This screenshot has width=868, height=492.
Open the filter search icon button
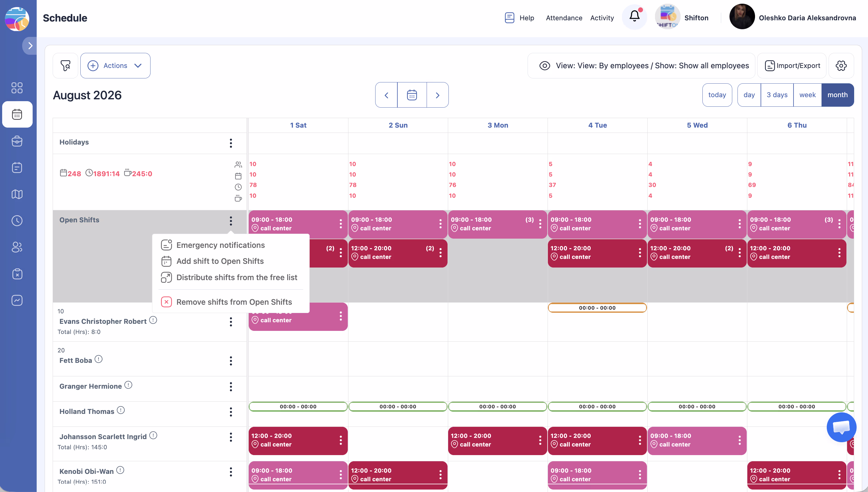pos(65,65)
